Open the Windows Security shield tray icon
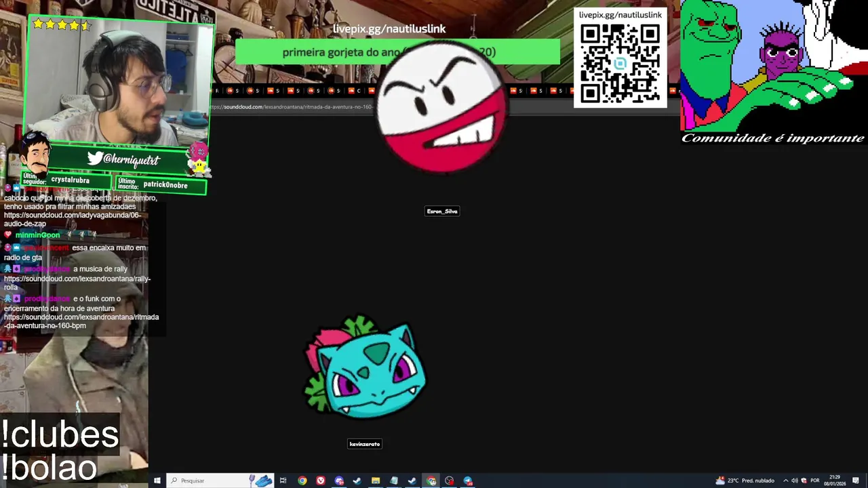Screen dimensions: 868x488 803,481
